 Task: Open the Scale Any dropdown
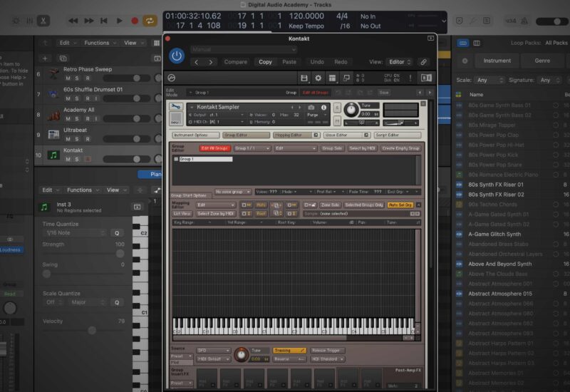pos(489,80)
